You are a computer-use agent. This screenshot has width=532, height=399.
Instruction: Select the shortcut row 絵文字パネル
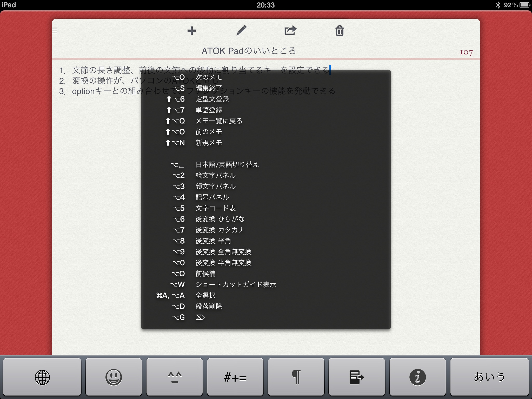pyautogui.click(x=266, y=175)
